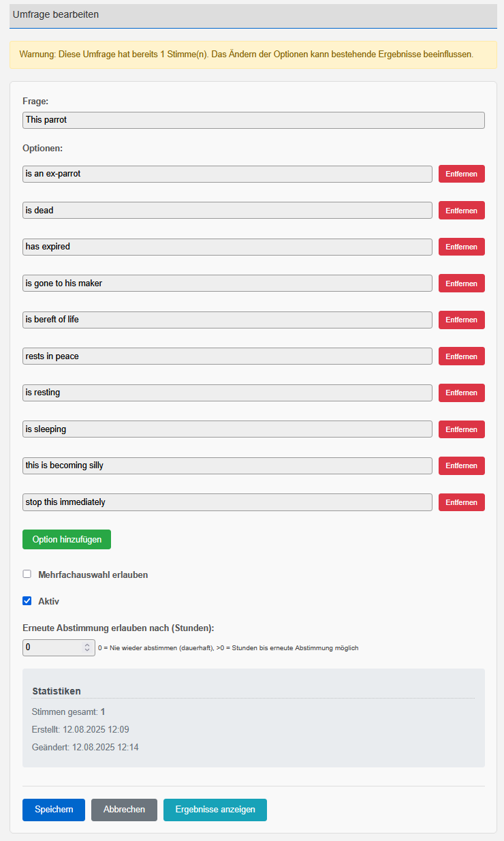Select the 'is bereft of life' text field
Viewport: 504px width, 841px height.
coord(227,320)
